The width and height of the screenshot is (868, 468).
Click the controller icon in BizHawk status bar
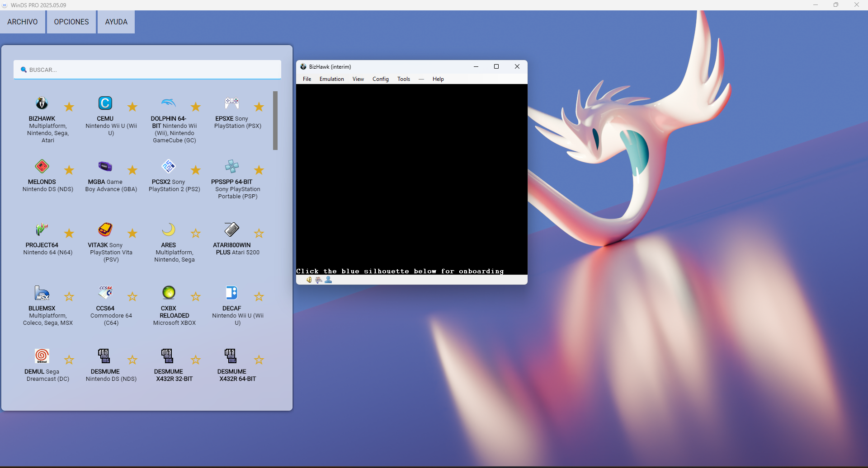(319, 280)
